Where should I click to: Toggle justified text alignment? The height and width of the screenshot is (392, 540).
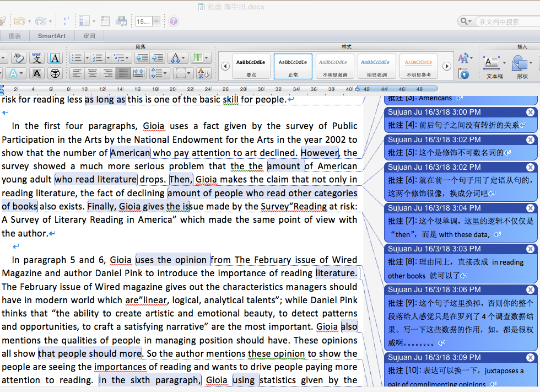123,73
